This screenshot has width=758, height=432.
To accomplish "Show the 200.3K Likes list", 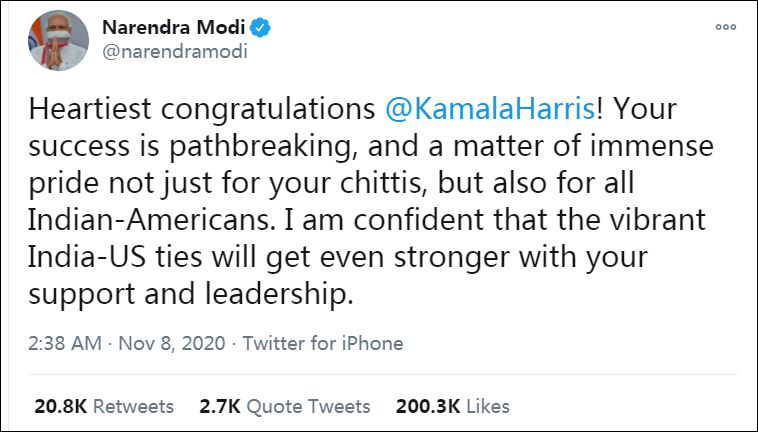I will click(454, 406).
